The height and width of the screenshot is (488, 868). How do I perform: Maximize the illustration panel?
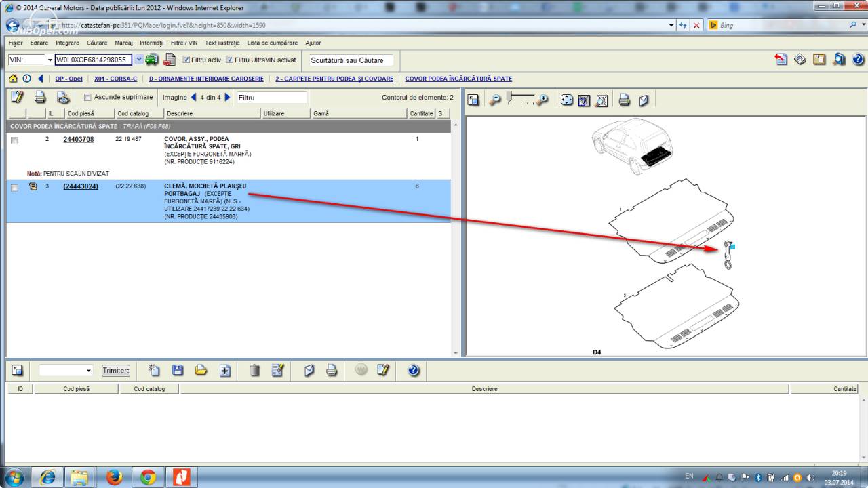click(x=474, y=100)
